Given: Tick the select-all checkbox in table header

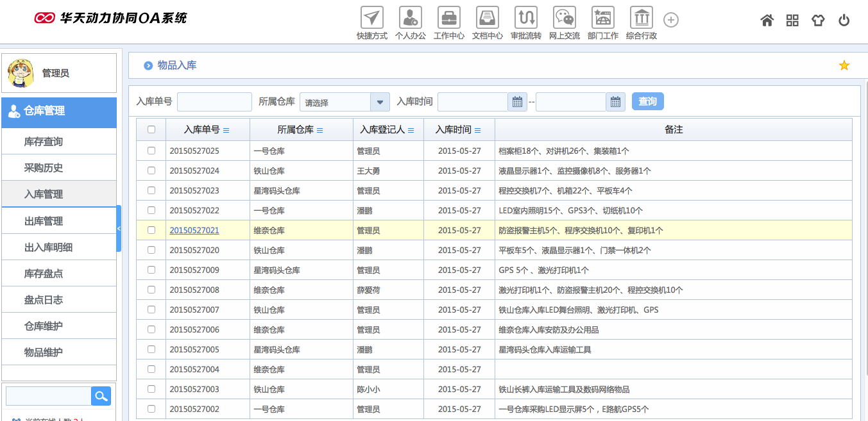Looking at the screenshot, I should coord(151,129).
